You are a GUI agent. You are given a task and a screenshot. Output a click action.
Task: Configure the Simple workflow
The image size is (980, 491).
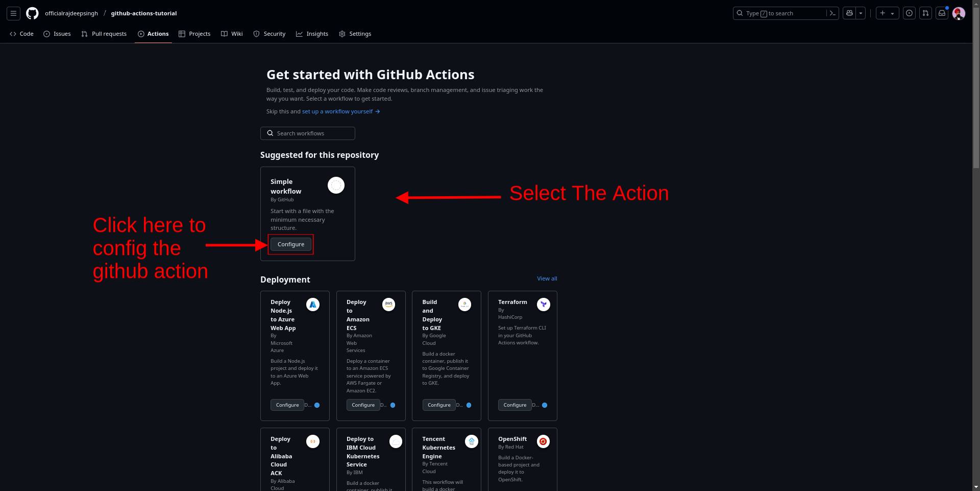pyautogui.click(x=291, y=244)
